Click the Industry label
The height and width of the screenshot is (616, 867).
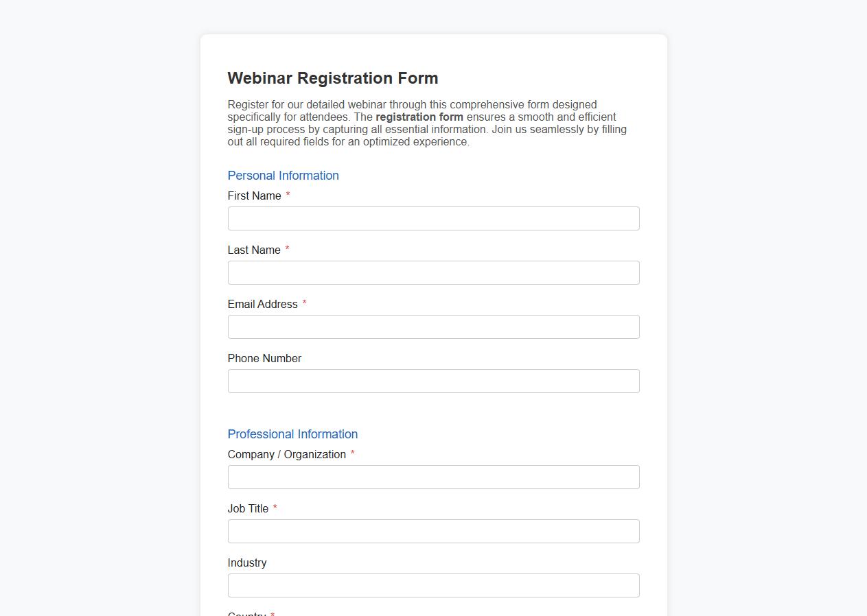coord(247,562)
